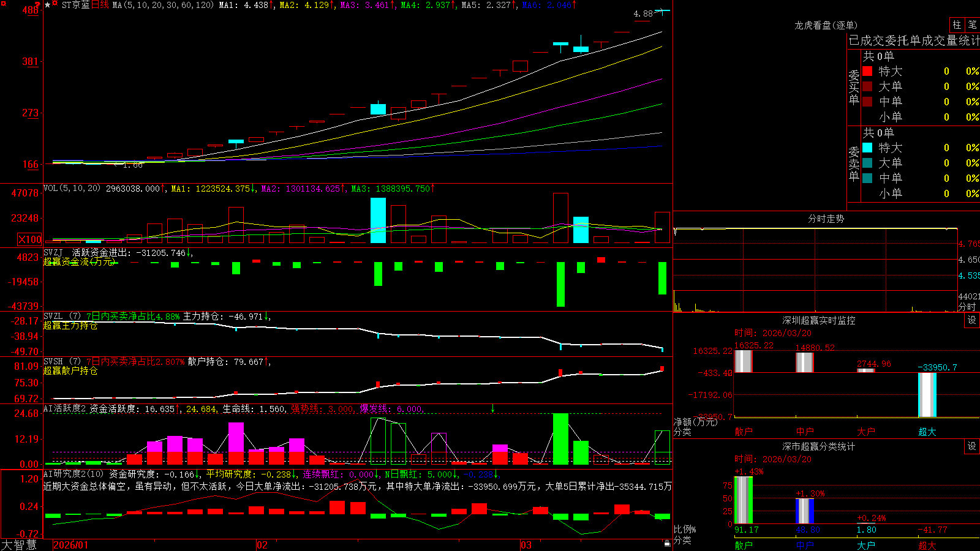Click the 4.88 high price label
Viewport: 980px width, 551px height.
[643, 13]
